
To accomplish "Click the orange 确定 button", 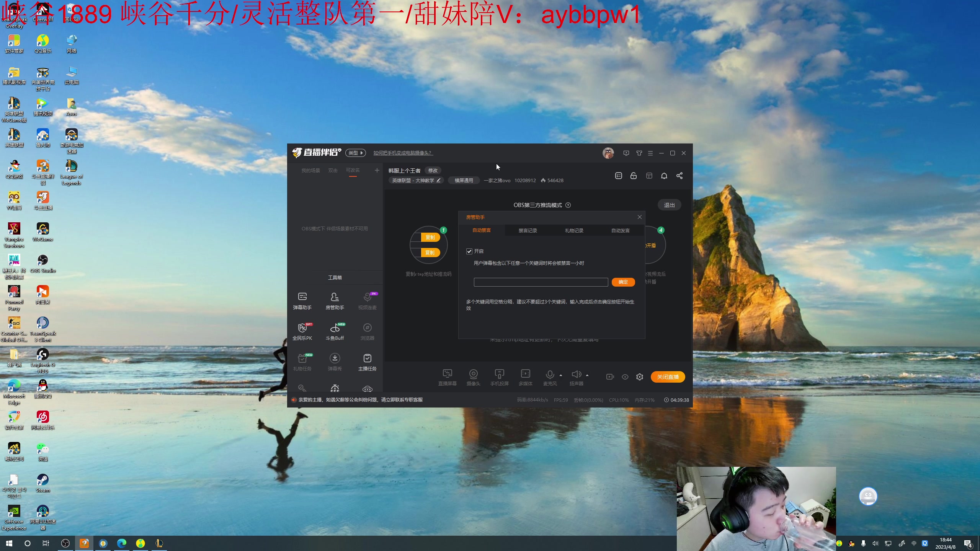I will (x=623, y=282).
